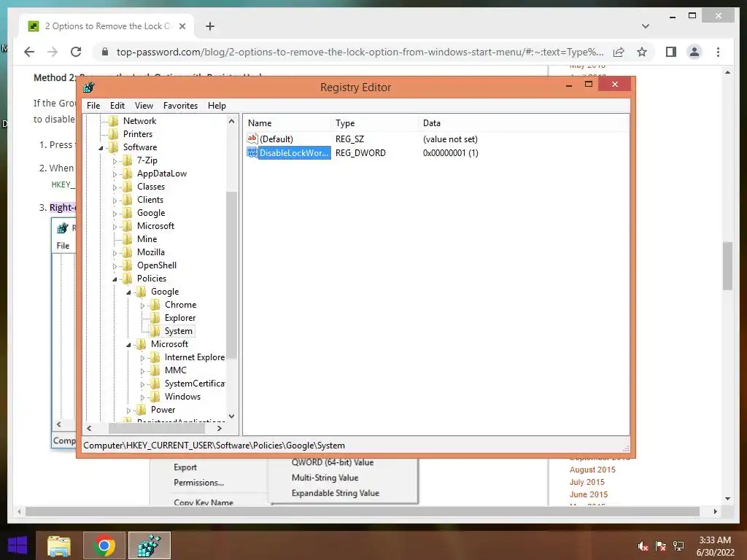Select the (Default) string value icon
The height and width of the screenshot is (560, 747).
(252, 139)
